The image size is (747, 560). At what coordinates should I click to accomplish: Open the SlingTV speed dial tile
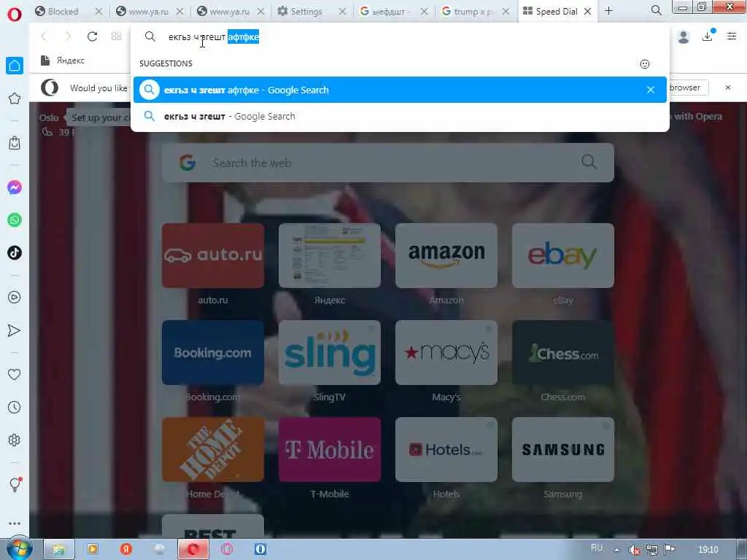(330, 352)
